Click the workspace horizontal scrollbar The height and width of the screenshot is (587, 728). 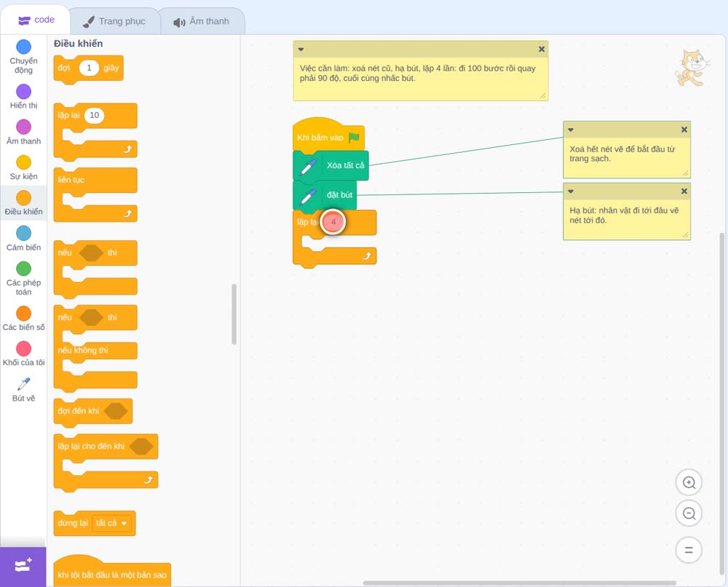pyautogui.click(x=519, y=583)
